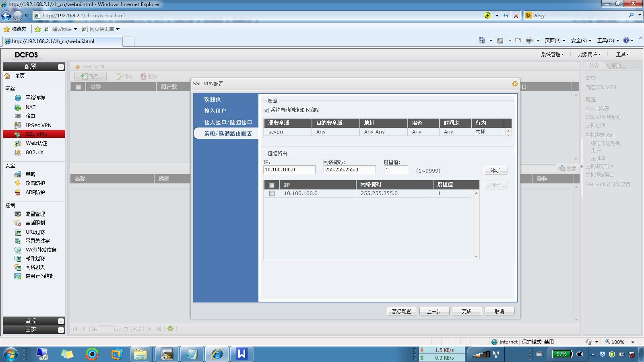Expand the 监控 panel with plus button

coord(61,321)
